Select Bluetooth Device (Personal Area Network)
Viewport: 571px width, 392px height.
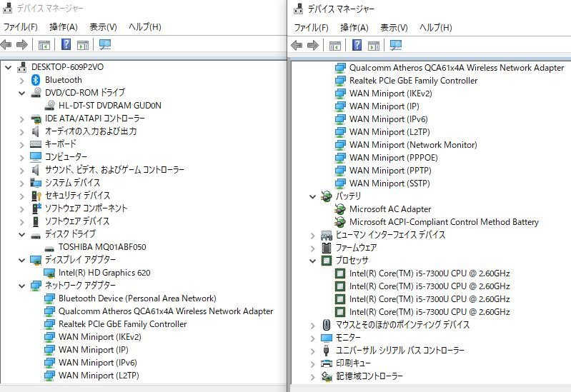[x=137, y=298]
